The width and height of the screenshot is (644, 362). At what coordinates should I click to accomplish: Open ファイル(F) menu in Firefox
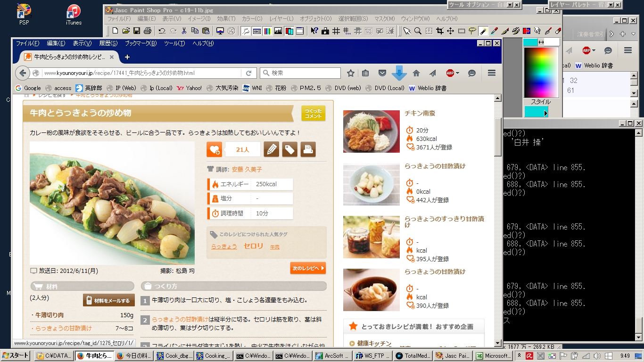coord(28,43)
